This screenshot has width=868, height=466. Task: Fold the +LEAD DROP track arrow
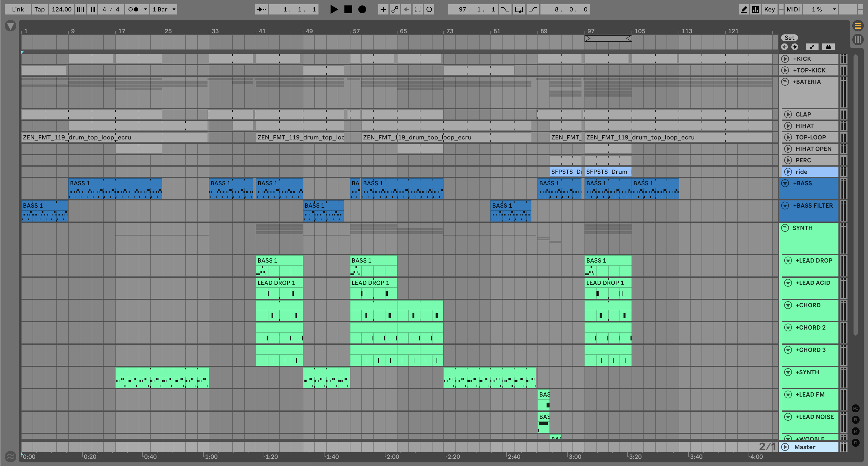point(788,260)
